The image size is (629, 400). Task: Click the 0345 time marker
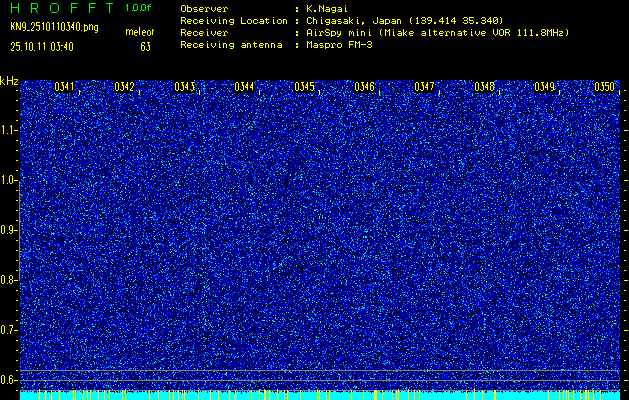pos(304,87)
